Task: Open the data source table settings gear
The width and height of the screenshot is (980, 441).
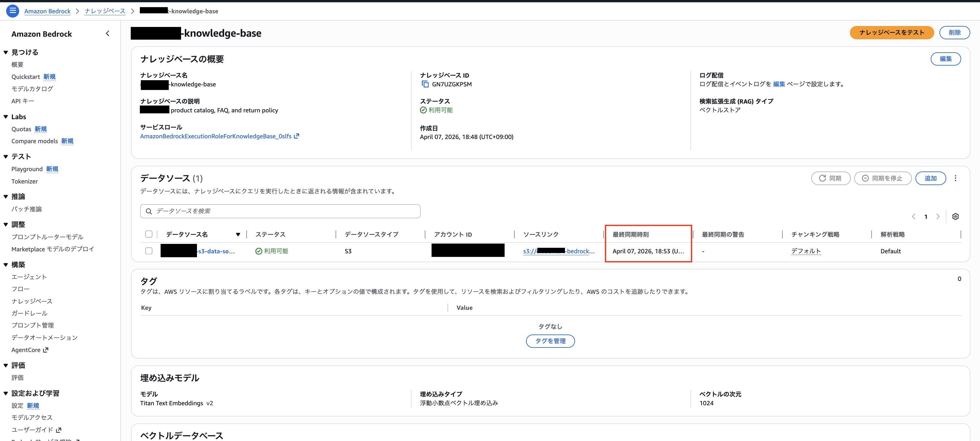Action: click(956, 216)
